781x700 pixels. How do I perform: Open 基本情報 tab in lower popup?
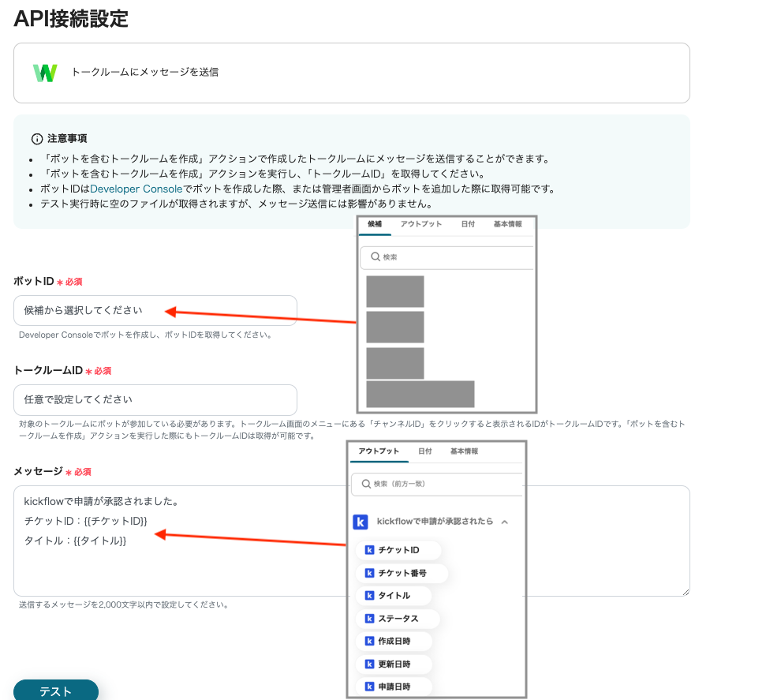(464, 451)
